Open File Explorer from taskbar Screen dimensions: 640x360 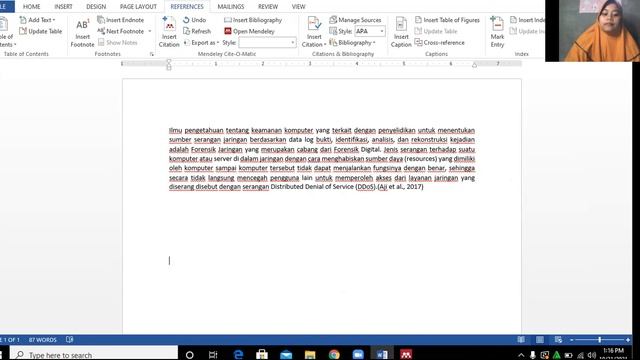[310, 354]
